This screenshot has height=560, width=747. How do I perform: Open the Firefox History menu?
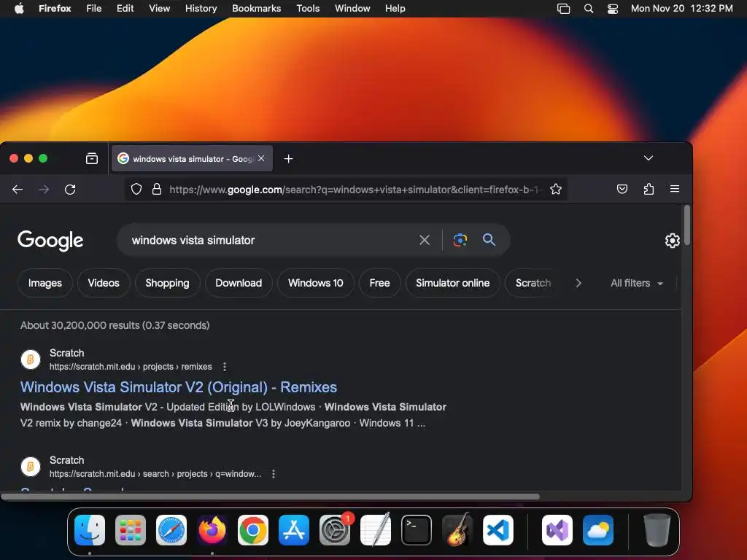pos(201,8)
